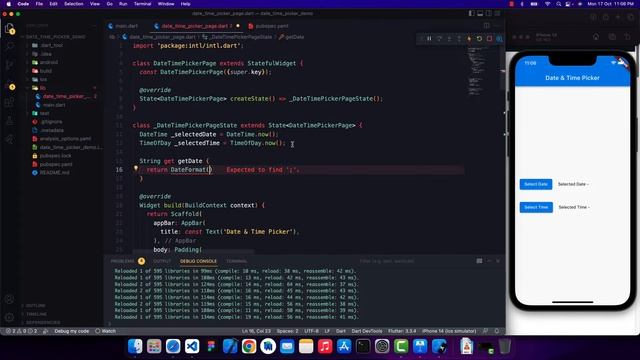The image size is (640, 360).
Task: Click the Ln 16, Col 23 status indicator
Action: (256, 331)
